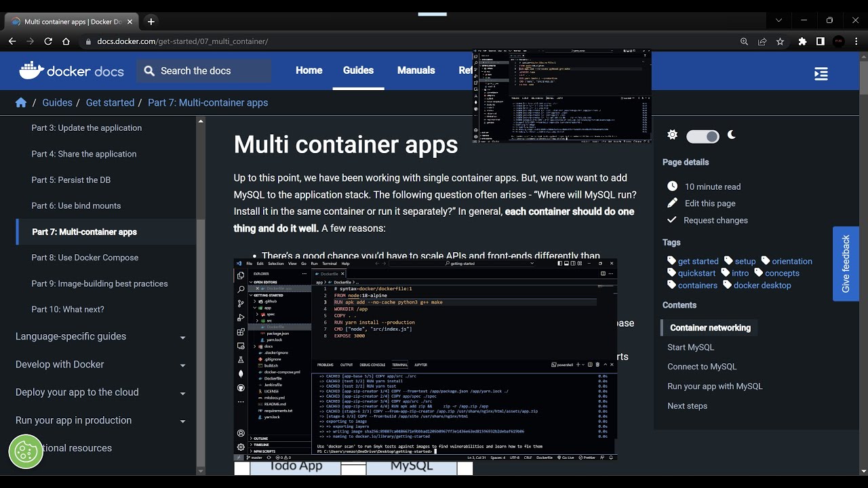Bookmark this page with the star icon
Viewport: 868px width, 488px height.
(780, 41)
